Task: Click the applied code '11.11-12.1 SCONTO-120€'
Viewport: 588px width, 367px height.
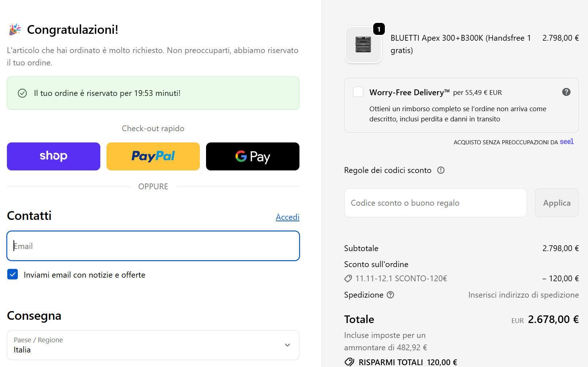Action: point(401,279)
